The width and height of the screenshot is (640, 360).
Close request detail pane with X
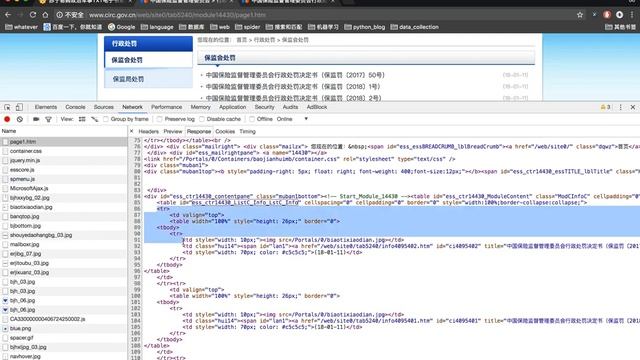point(131,131)
